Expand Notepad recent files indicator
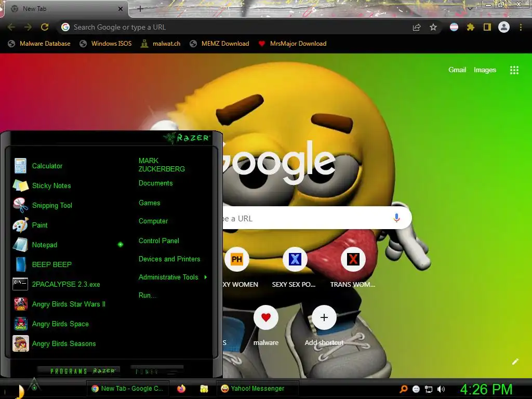Viewport: 532px width, 399px height. (x=121, y=245)
